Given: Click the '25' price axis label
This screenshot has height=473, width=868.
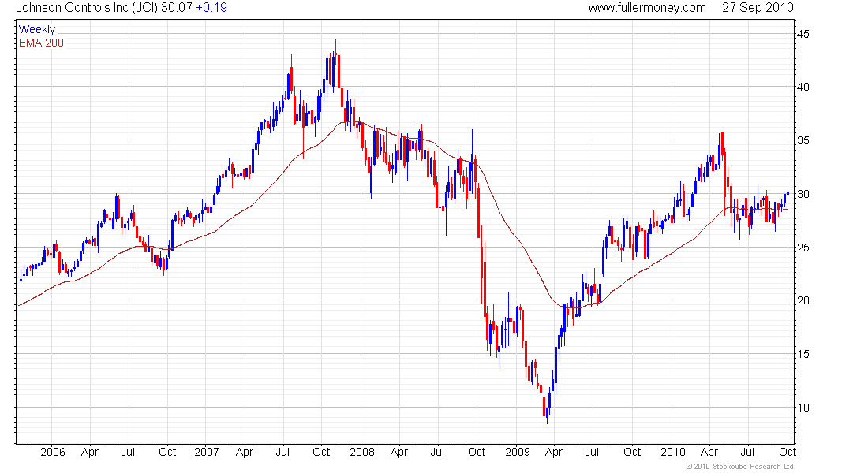Looking at the screenshot, I should (x=803, y=248).
